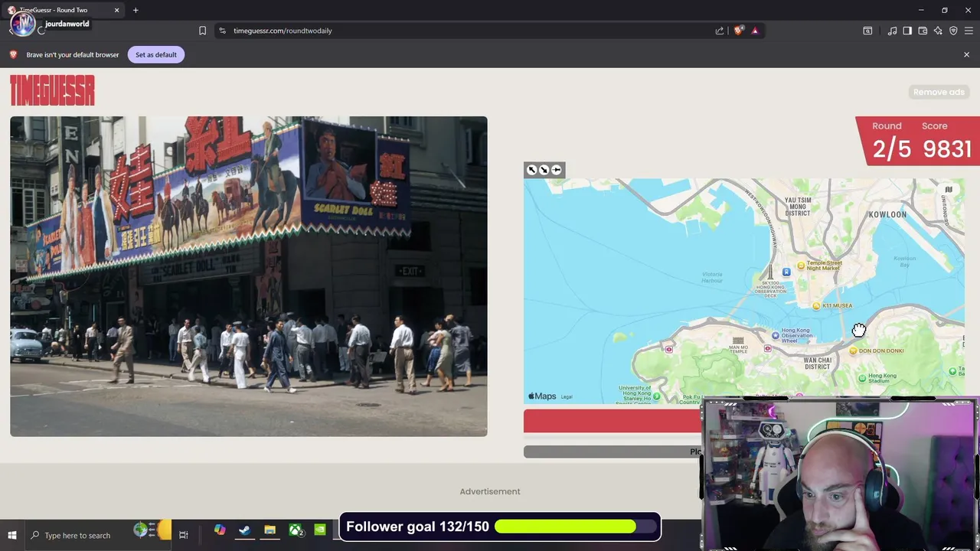The height and width of the screenshot is (551, 980).
Task: Open a new browser tab
Action: [136, 10]
